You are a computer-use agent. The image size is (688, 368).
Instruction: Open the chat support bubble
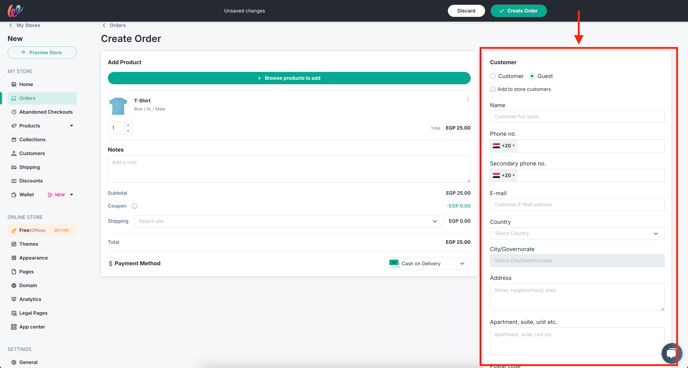pyautogui.click(x=672, y=353)
